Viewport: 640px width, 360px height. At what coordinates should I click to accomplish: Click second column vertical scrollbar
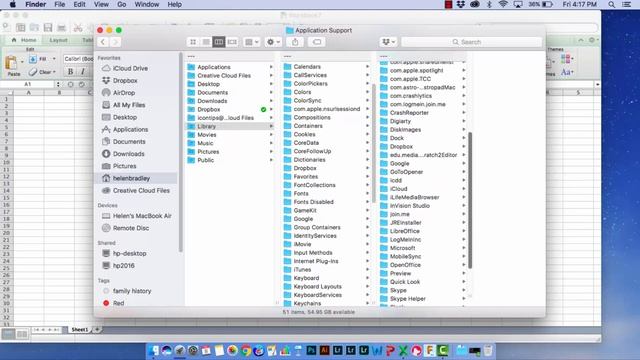point(374,143)
